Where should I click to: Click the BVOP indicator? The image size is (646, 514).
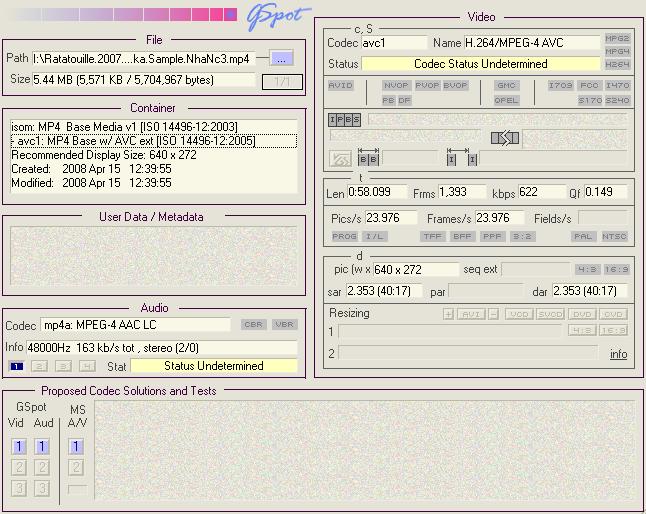pyautogui.click(x=455, y=85)
